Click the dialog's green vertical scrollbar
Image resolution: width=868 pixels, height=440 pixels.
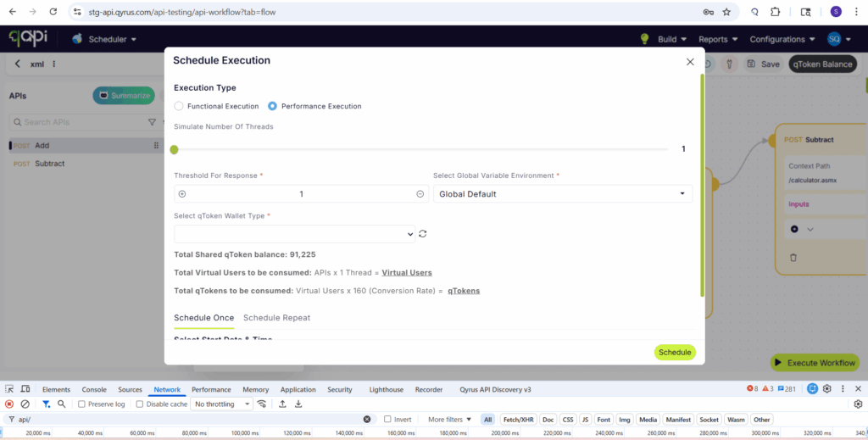(x=703, y=186)
